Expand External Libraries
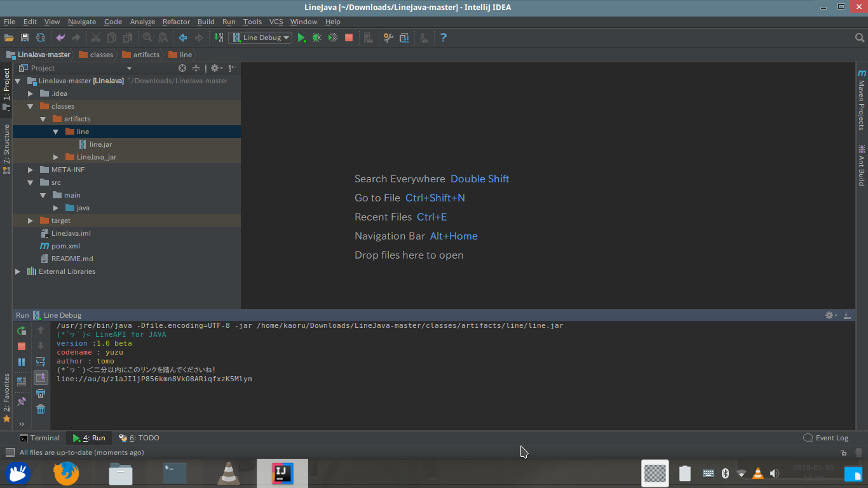The width and height of the screenshot is (868, 488). (x=18, y=271)
